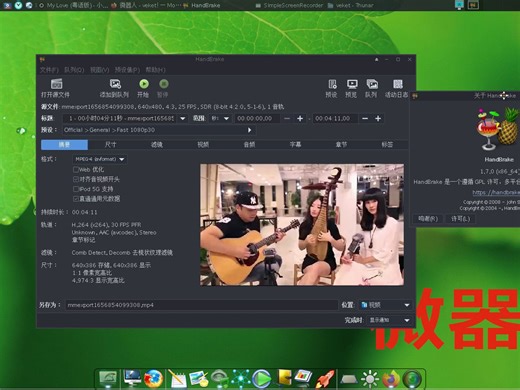Launch Firefox from the right side of the dock
Viewport: 520px width, 390px height.
390,379
